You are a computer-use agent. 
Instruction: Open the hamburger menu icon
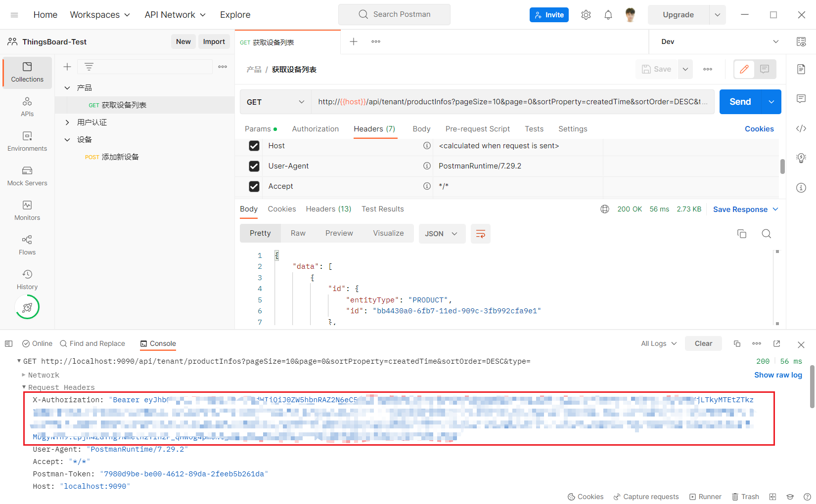click(14, 15)
